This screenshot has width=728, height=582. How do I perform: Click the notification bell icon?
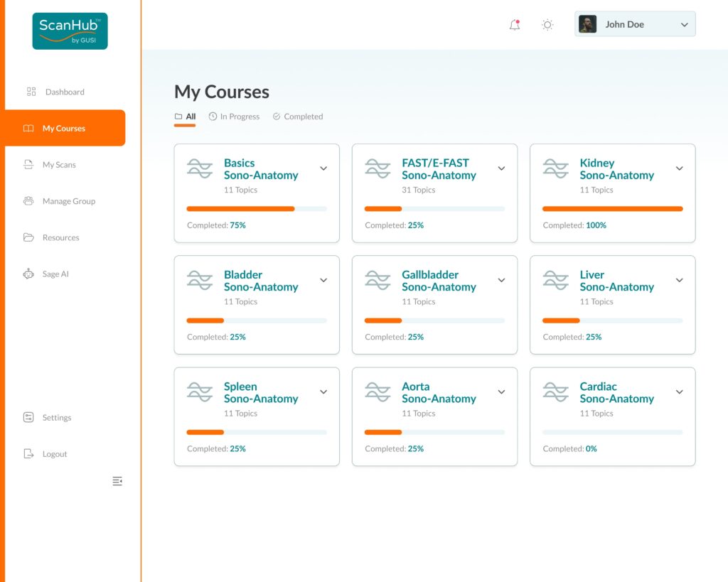pyautogui.click(x=515, y=25)
